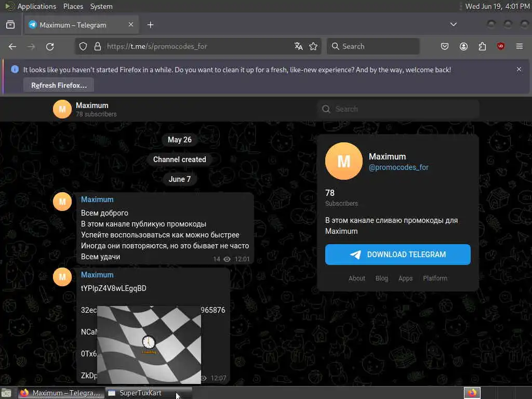Focus the Firefox Search box

tap(373, 46)
